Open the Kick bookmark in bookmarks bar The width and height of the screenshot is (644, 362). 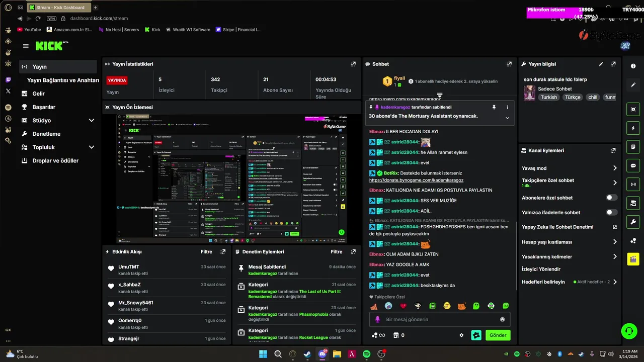pos(152,30)
